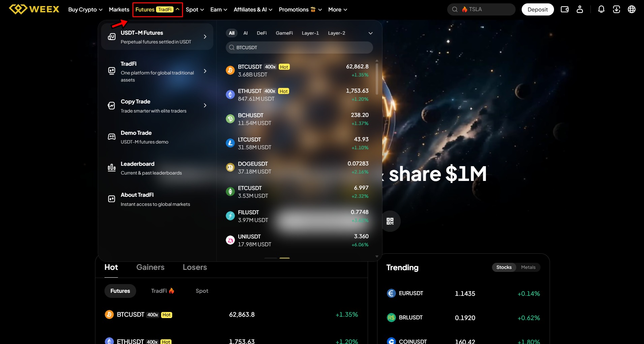Click the Demo Trade gamepad icon
644x344 pixels.
[x=112, y=136]
